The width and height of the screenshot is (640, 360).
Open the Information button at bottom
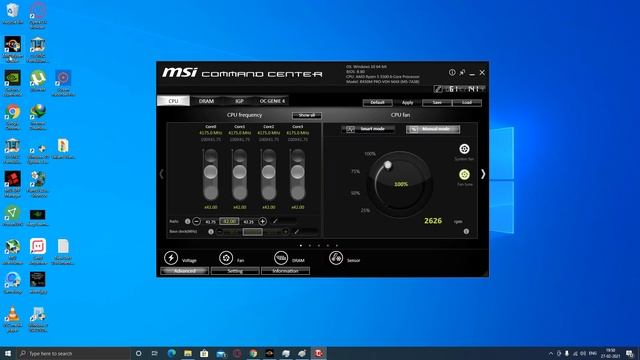[285, 271]
